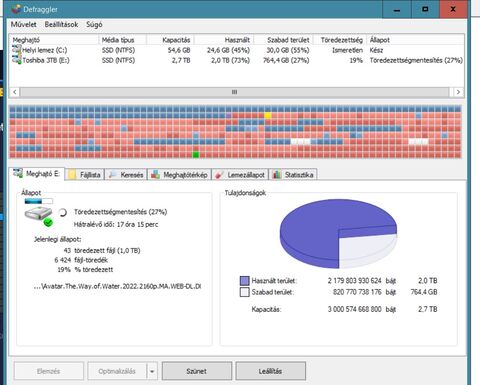Click the Helyi lemez (C:) drive icon
The height and width of the screenshot is (385, 480).
[x=16, y=50]
